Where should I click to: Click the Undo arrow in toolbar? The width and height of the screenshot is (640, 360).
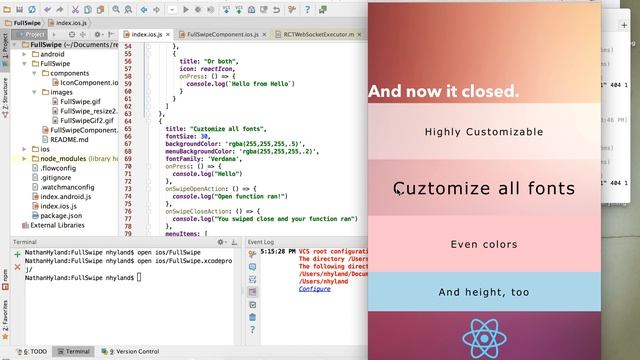[x=47, y=9]
